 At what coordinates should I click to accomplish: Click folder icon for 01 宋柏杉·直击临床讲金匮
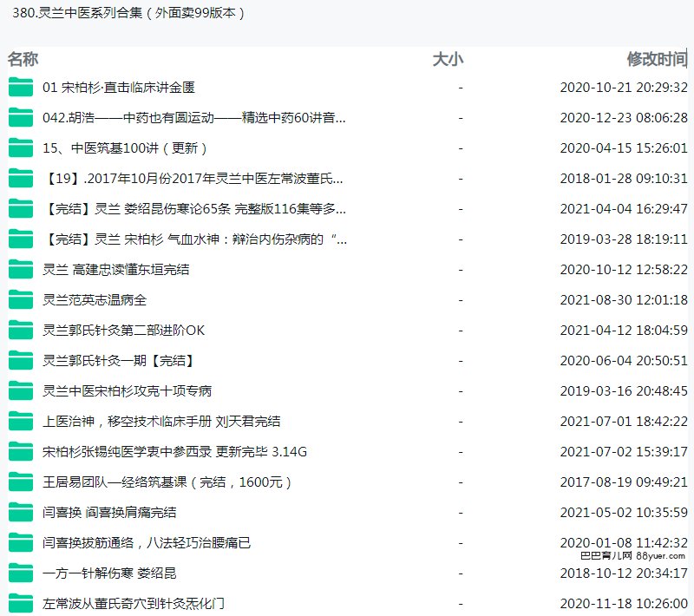pos(21,87)
